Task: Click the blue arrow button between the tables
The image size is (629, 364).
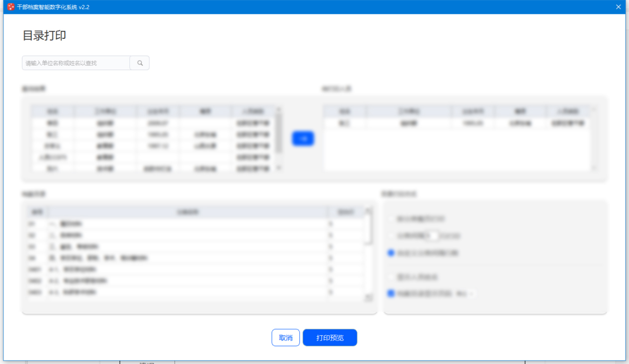Action: click(303, 138)
